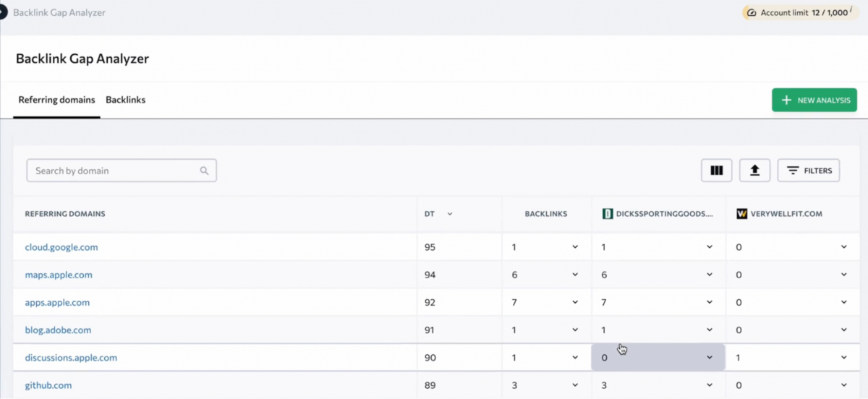Click the Backlink Gap Analyzer page heading
The height and width of the screenshot is (399, 868).
(x=82, y=59)
